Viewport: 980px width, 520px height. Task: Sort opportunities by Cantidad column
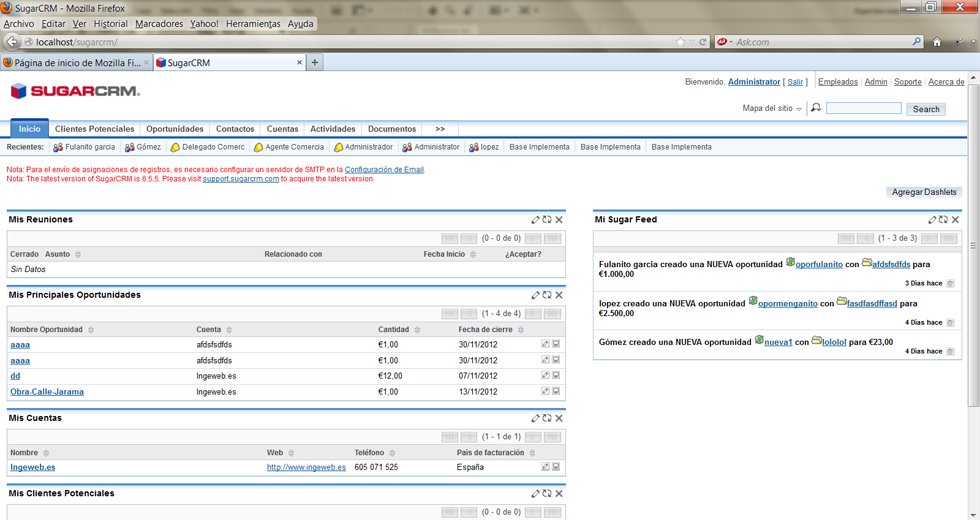point(399,329)
